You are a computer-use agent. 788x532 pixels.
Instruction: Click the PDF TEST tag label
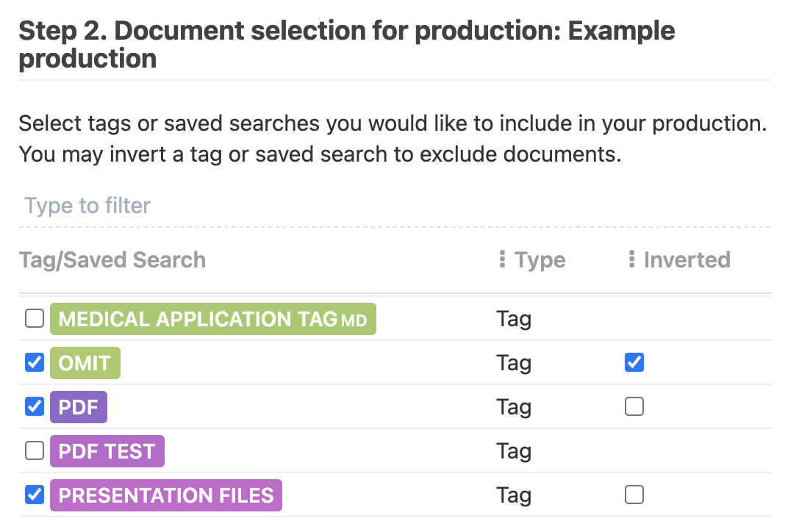107,451
